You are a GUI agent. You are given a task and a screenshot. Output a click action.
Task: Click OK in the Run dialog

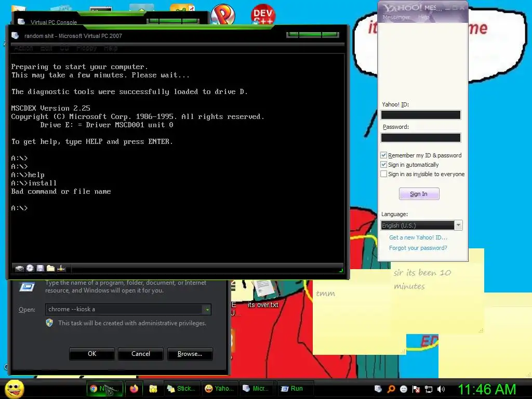pos(92,353)
